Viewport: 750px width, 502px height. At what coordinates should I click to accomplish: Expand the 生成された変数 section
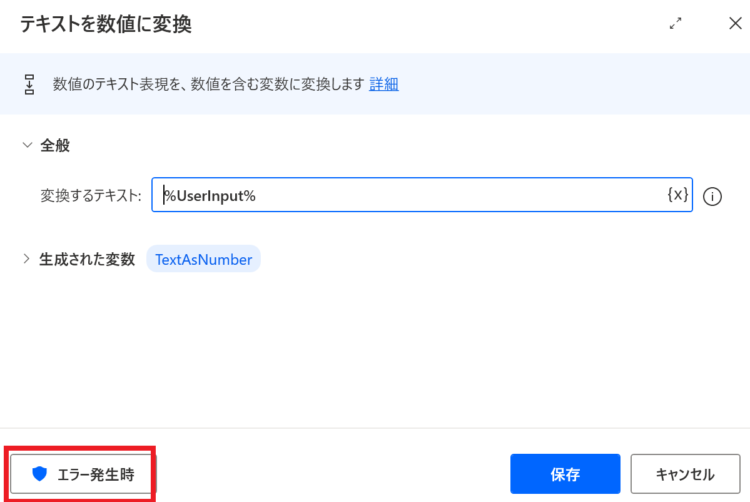[x=26, y=259]
